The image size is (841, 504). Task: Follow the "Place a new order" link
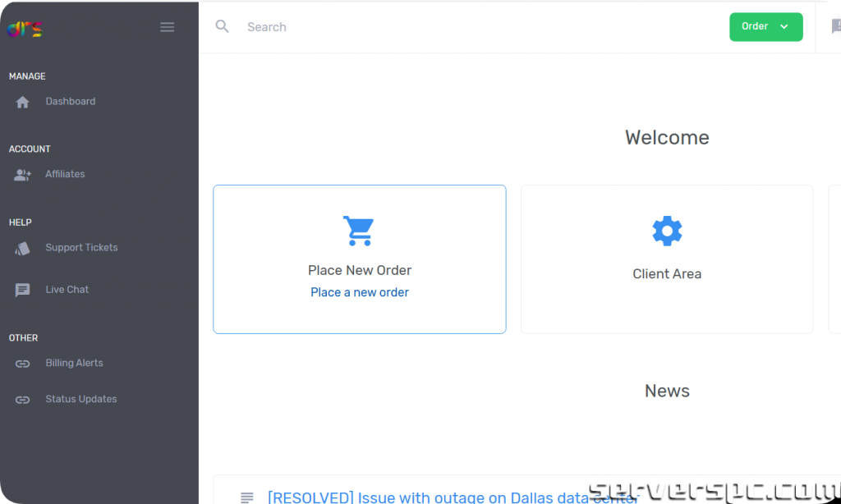360,292
